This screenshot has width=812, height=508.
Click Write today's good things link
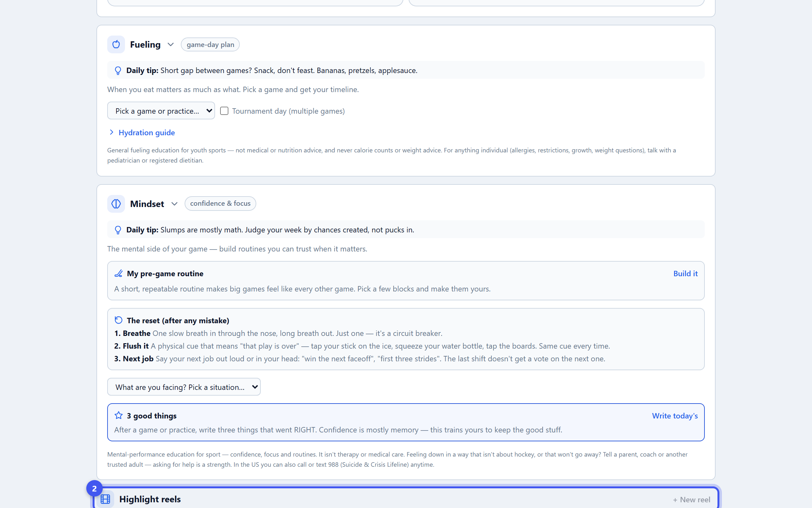[675, 416]
